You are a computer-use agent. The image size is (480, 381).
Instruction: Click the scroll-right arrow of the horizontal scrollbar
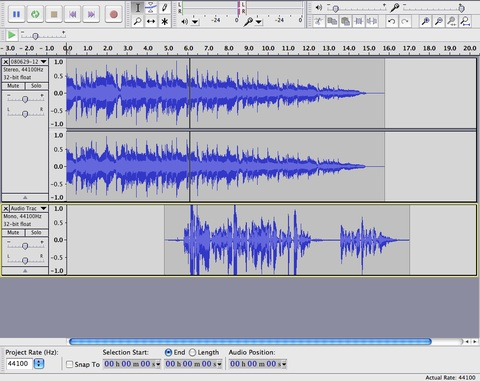474,341
